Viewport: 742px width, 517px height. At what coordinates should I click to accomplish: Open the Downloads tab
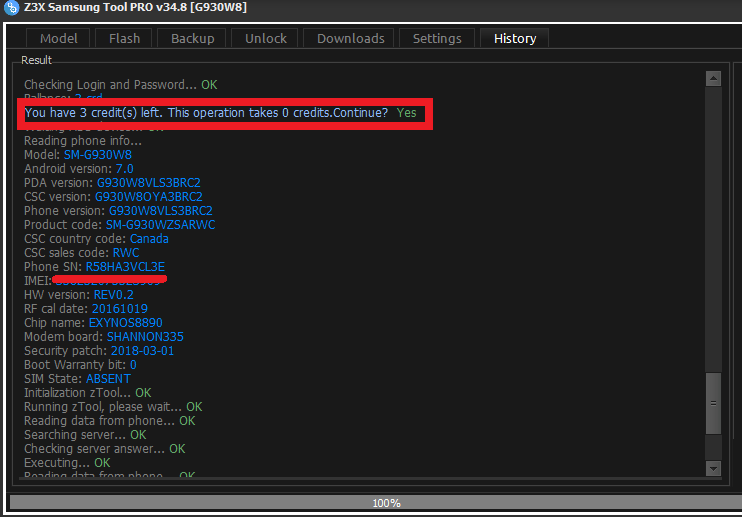[x=350, y=38]
